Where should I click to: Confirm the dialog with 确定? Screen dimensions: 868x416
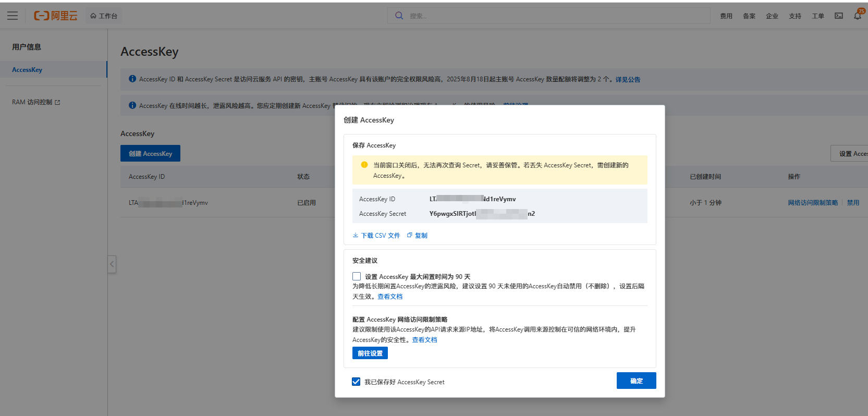pyautogui.click(x=636, y=381)
